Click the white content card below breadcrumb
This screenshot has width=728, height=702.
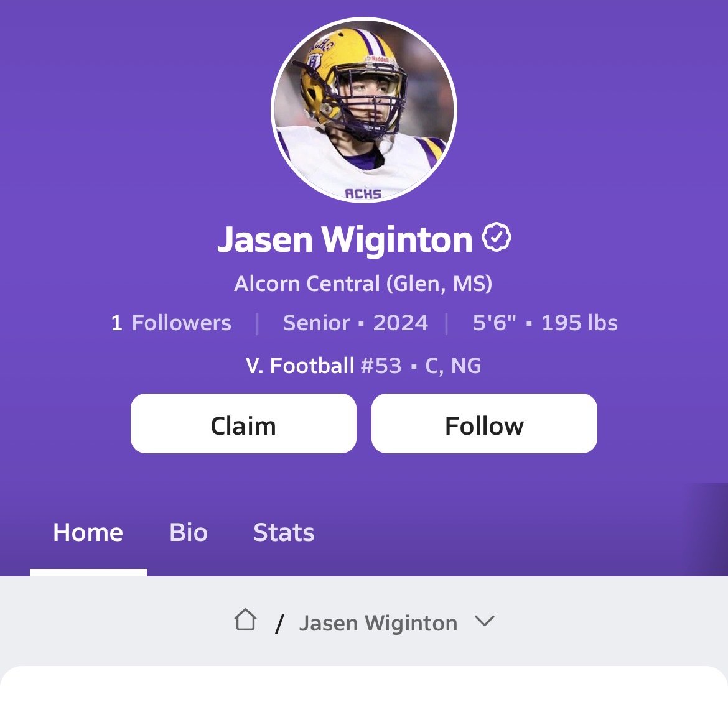(364, 684)
